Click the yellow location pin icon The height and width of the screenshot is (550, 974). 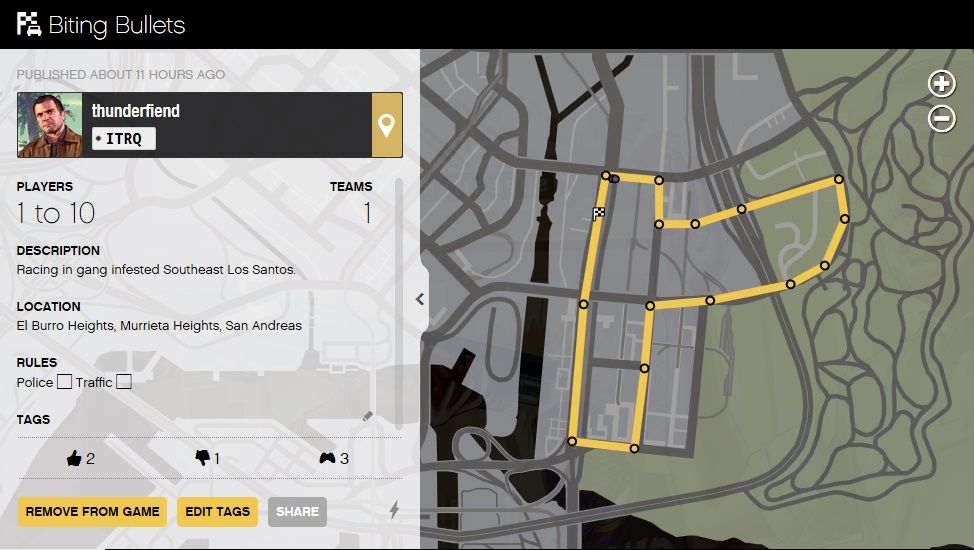[386, 125]
